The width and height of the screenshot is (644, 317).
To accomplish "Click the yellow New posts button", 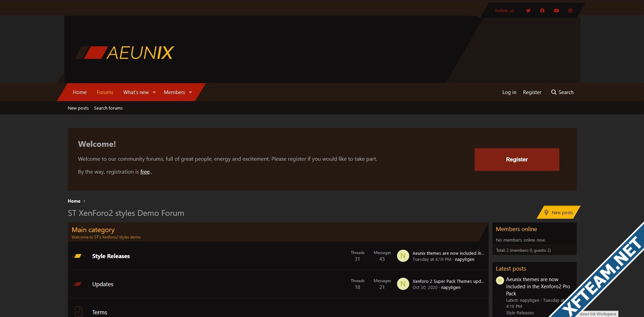I will coord(558,212).
